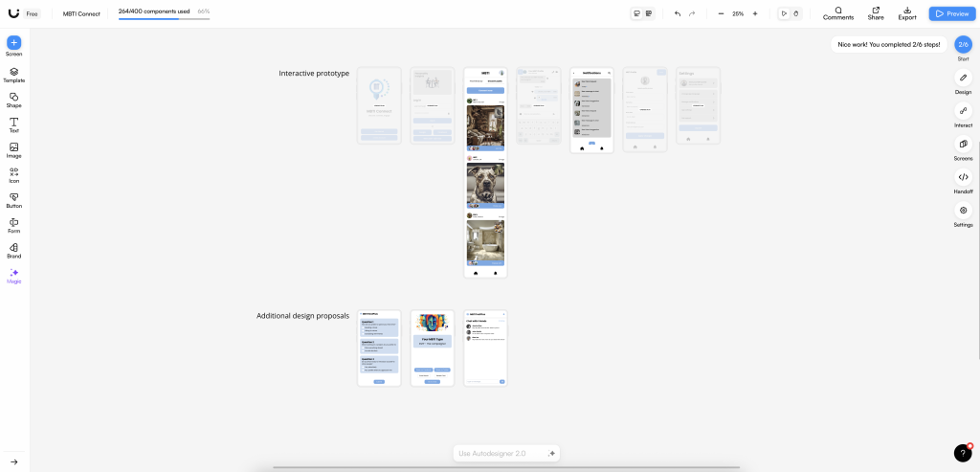Click the Undo arrow
Screen dimensions: 980x472
(678, 13)
